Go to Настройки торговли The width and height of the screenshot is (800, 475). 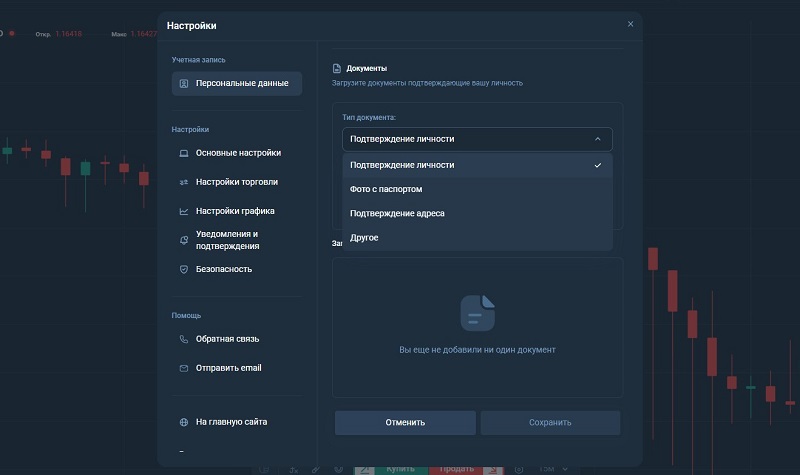(x=237, y=182)
